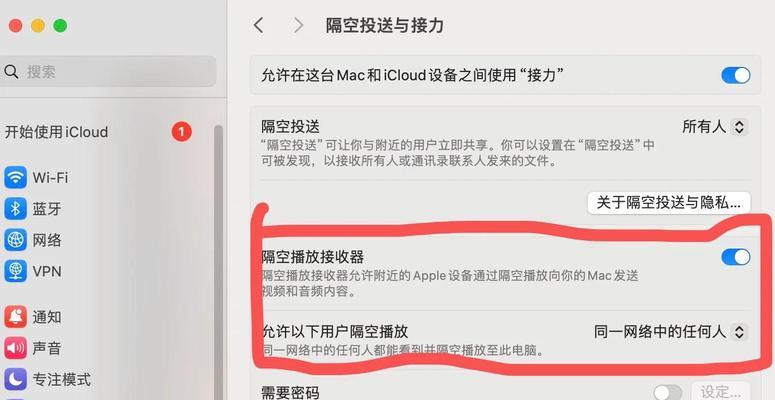Image resolution: width=775 pixels, height=400 pixels.
Task: Open the AirDrop 所有人 dropdown
Action: tap(714, 127)
